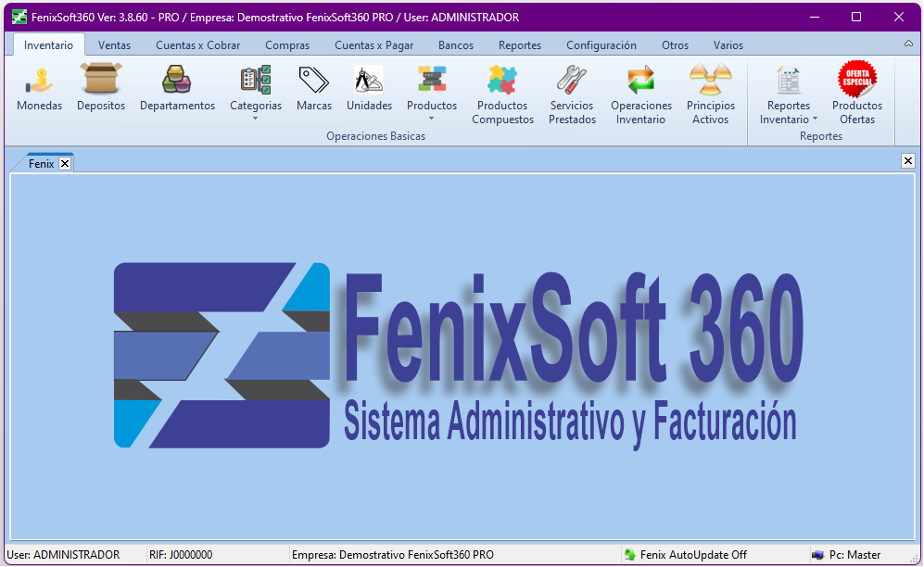Expand the Categorias dropdown arrow
924x567 pixels.
255,119
